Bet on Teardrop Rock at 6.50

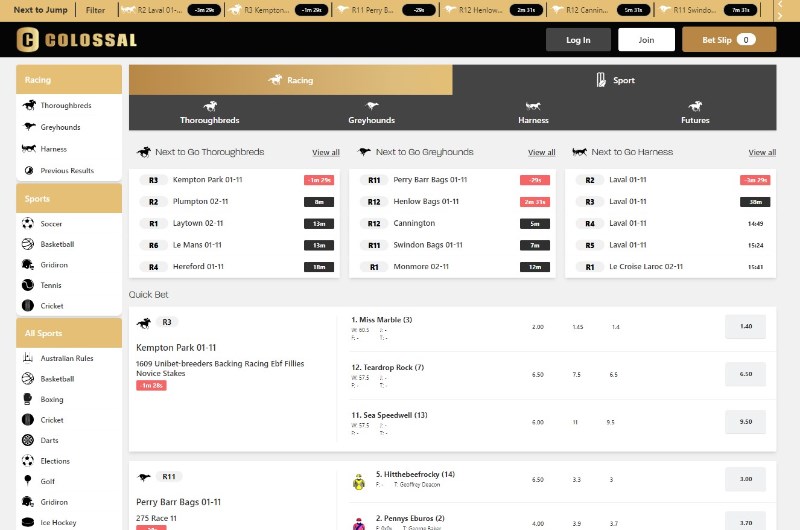click(745, 374)
